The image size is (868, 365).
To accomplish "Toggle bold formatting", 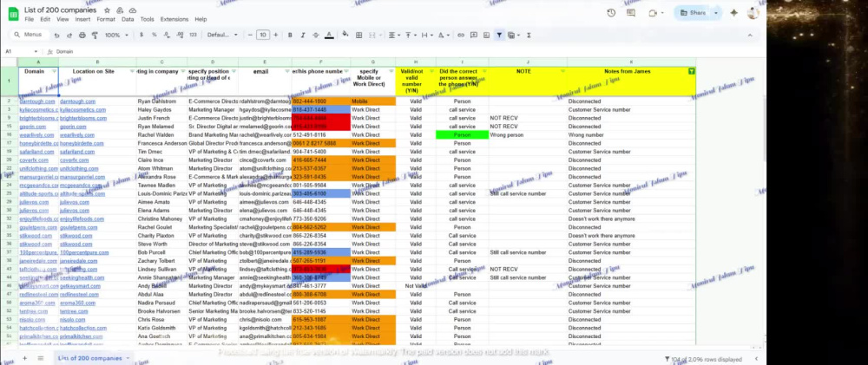I will [290, 35].
